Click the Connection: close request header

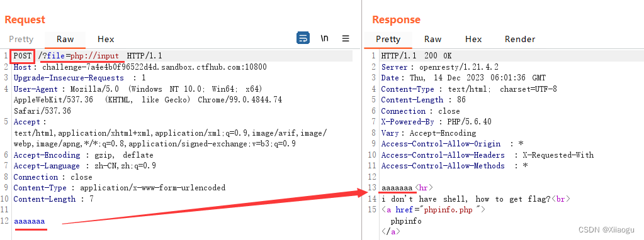(x=53, y=177)
